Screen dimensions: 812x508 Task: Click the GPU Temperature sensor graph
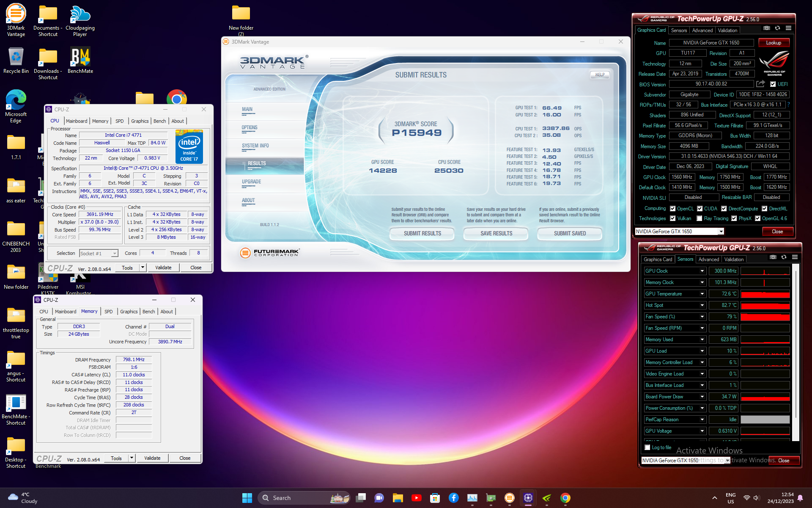coord(765,294)
